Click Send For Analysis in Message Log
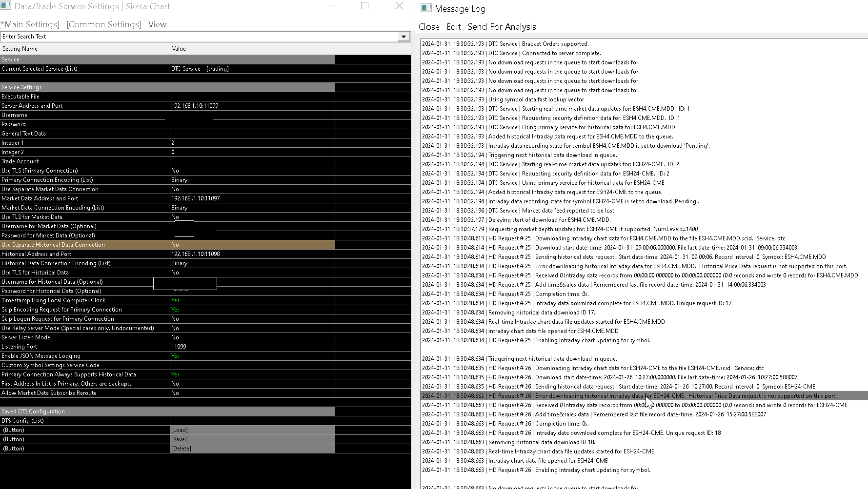Viewport: 868px width, 489px height. (502, 27)
